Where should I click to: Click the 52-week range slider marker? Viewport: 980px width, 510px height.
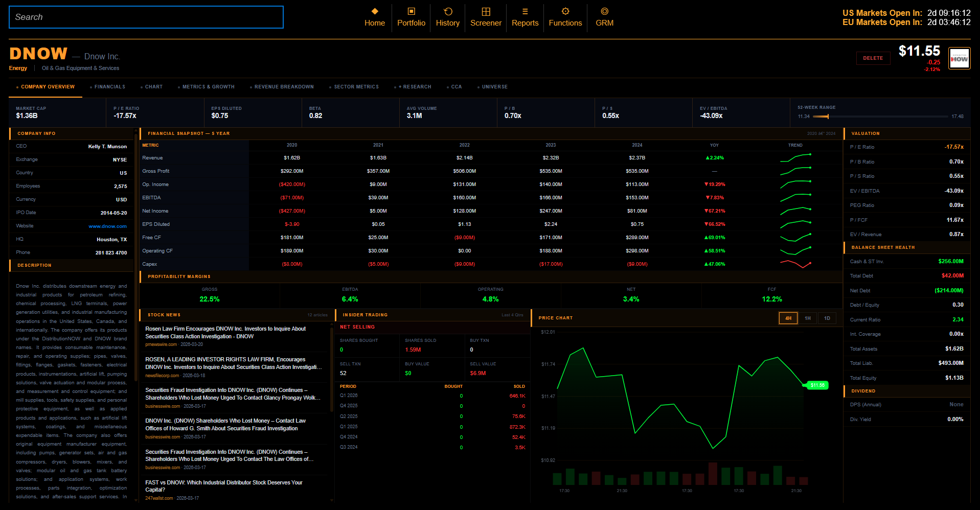click(828, 117)
